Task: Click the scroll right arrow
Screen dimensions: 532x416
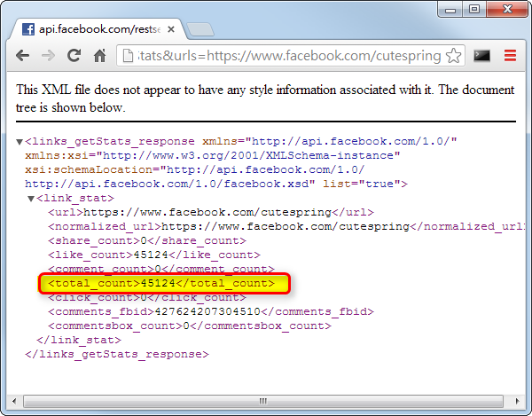Action: [x=518, y=401]
